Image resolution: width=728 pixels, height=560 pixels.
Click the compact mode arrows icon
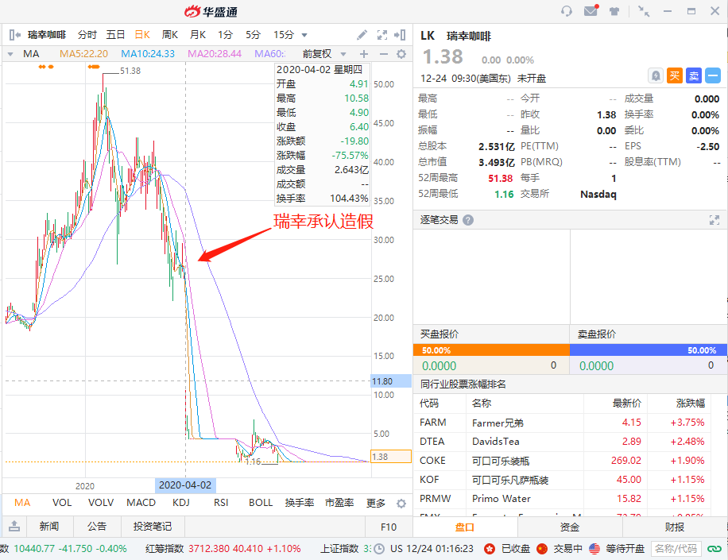pos(644,11)
